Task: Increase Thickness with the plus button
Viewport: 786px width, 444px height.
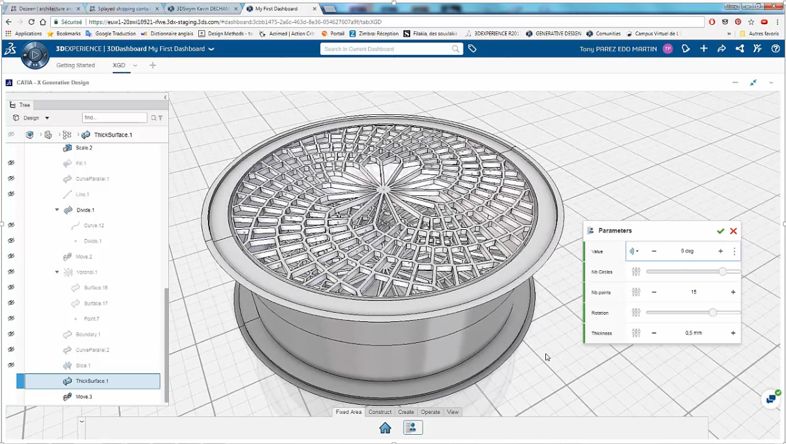Action: click(733, 333)
